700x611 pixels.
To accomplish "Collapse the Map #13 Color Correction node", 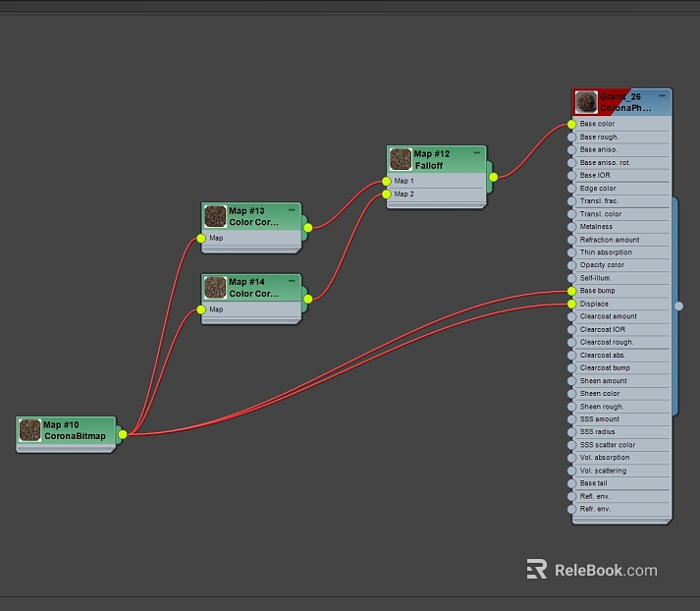I will click(x=292, y=209).
